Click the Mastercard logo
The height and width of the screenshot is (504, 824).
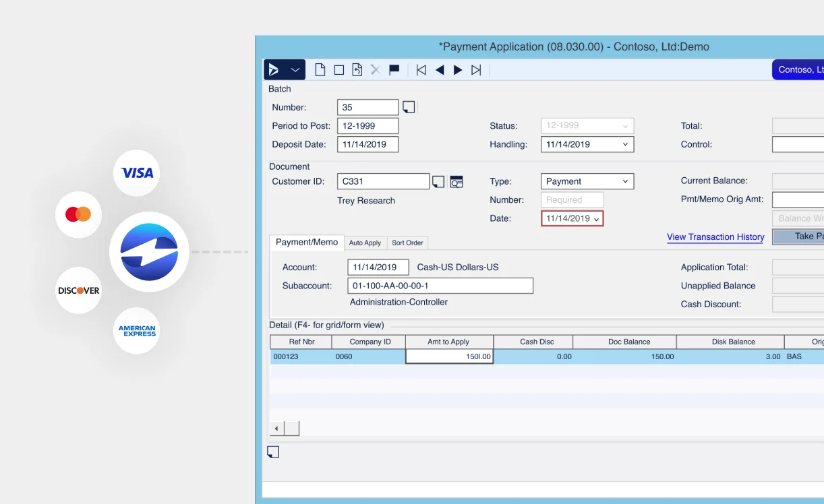coord(78,214)
